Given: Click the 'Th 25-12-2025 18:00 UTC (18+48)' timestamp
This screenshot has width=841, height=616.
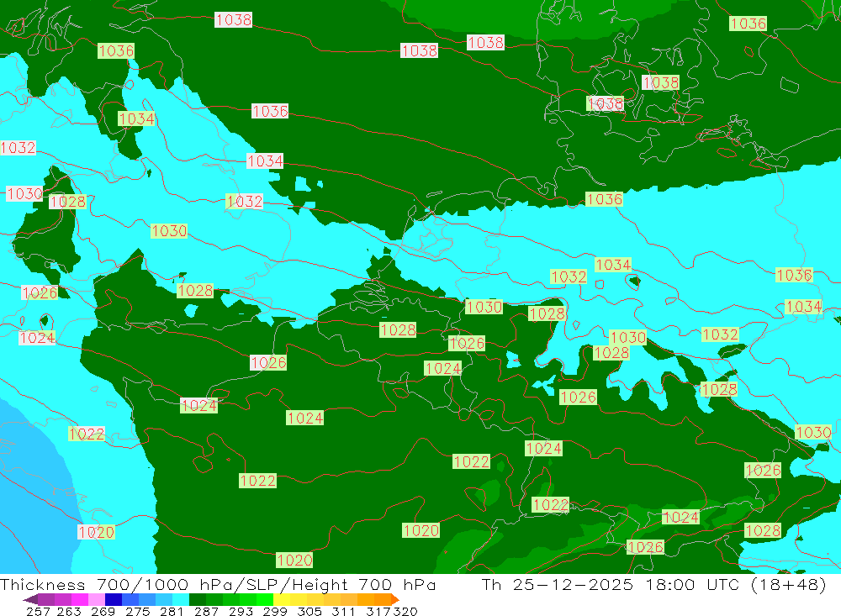Looking at the screenshot, I should pos(653,584).
